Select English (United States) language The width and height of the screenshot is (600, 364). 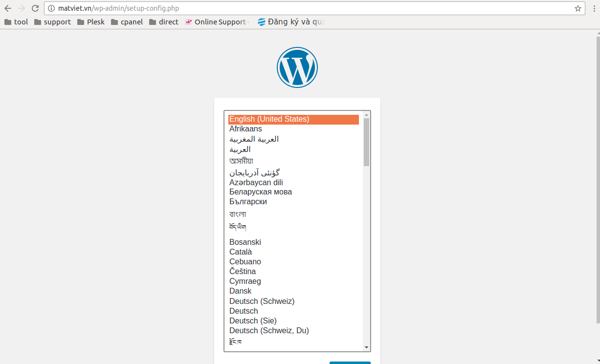[293, 119]
